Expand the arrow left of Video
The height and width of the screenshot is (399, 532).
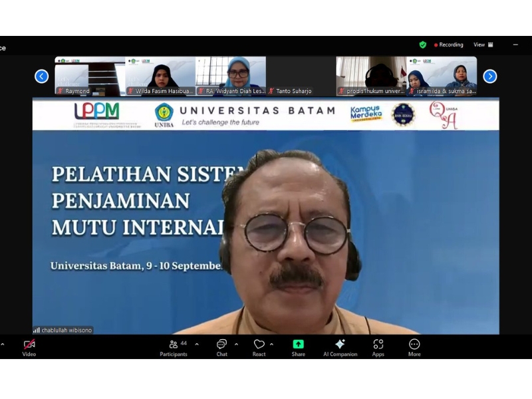coord(3,344)
